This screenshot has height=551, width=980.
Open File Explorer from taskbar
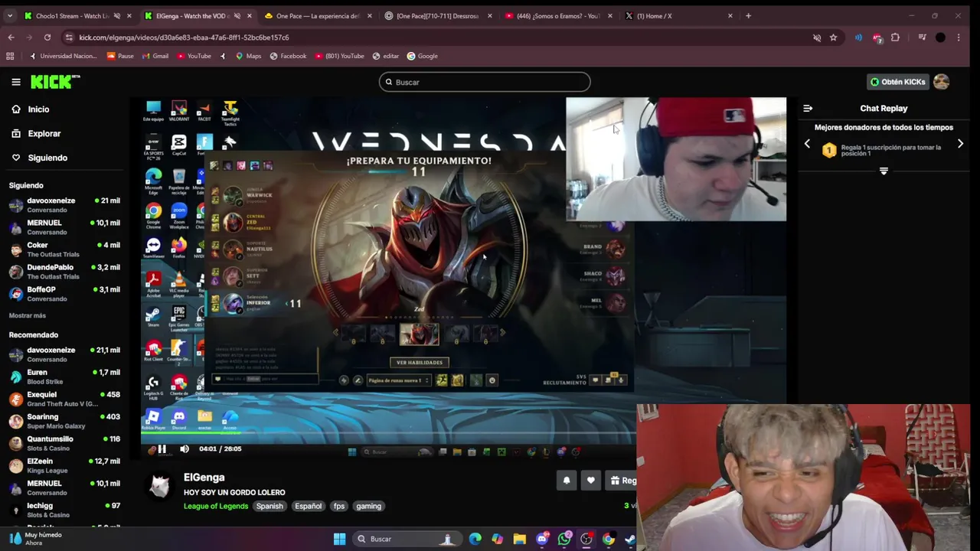click(x=520, y=539)
